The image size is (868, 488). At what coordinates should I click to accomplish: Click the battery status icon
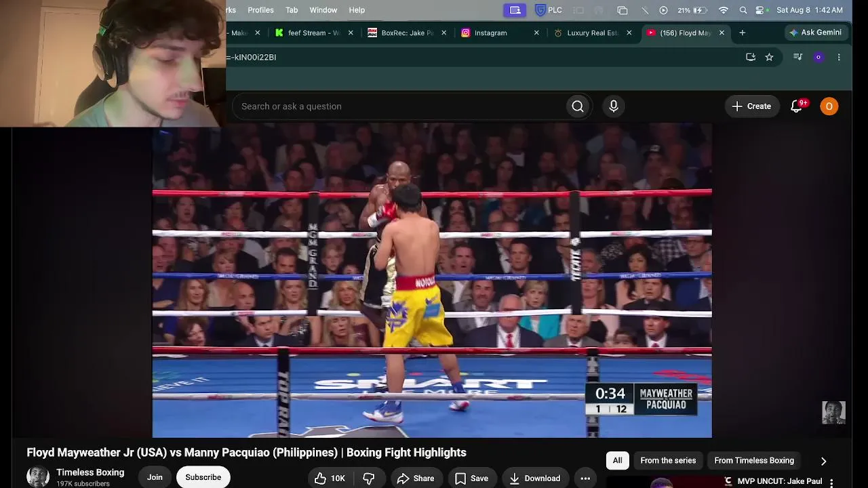tap(700, 10)
